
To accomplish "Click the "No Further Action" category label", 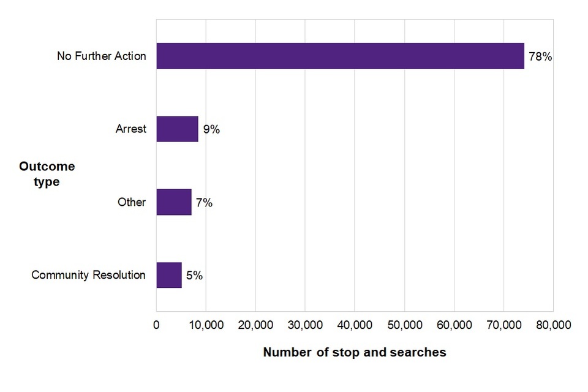I will pos(102,56).
